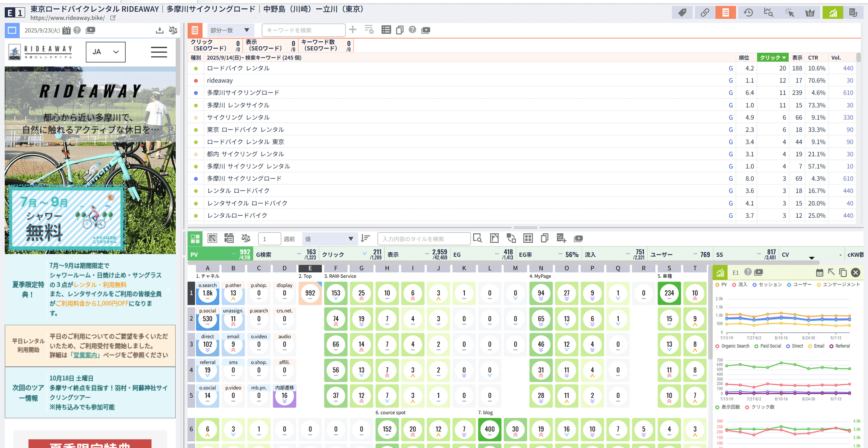Click the sort descending icon beside value dropdown

(365, 239)
